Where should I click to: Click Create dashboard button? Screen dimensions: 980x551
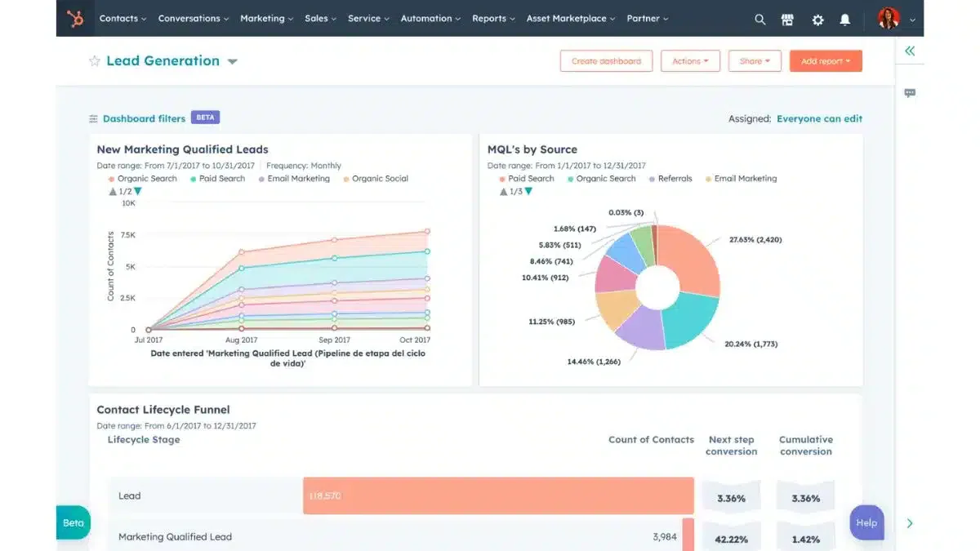(606, 61)
